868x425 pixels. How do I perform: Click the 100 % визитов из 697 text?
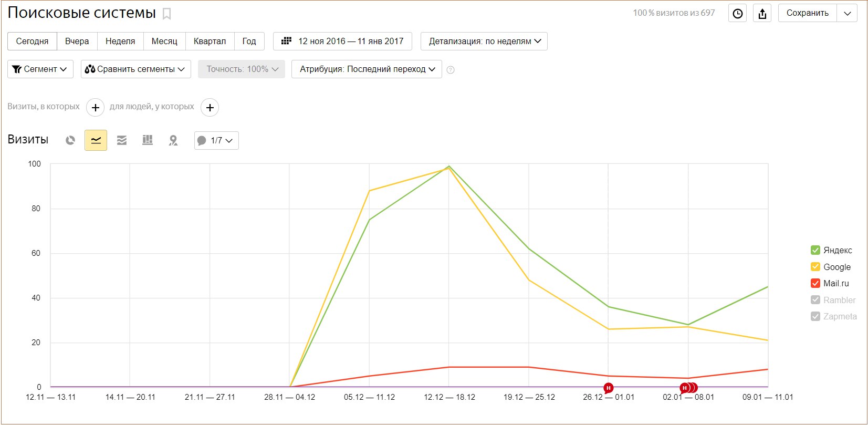(674, 13)
